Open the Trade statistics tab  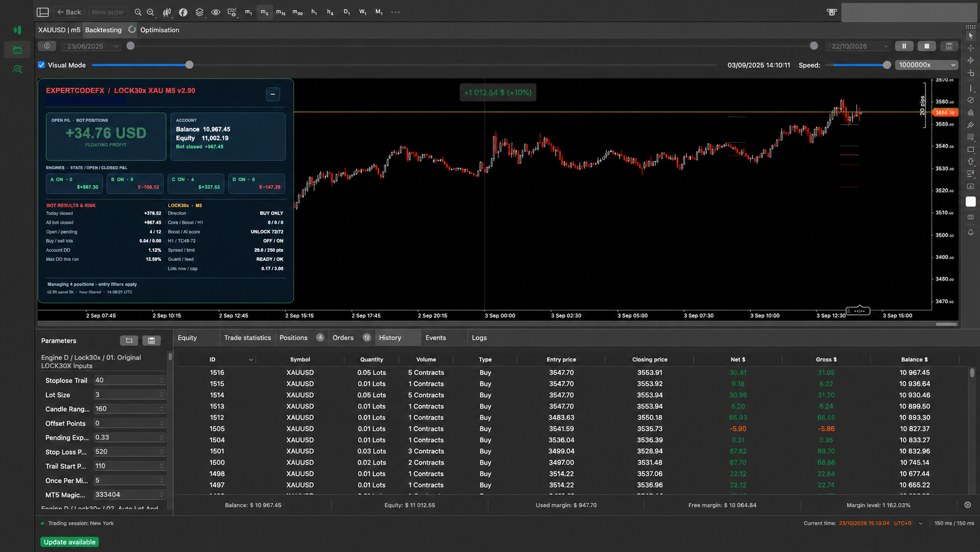(247, 338)
